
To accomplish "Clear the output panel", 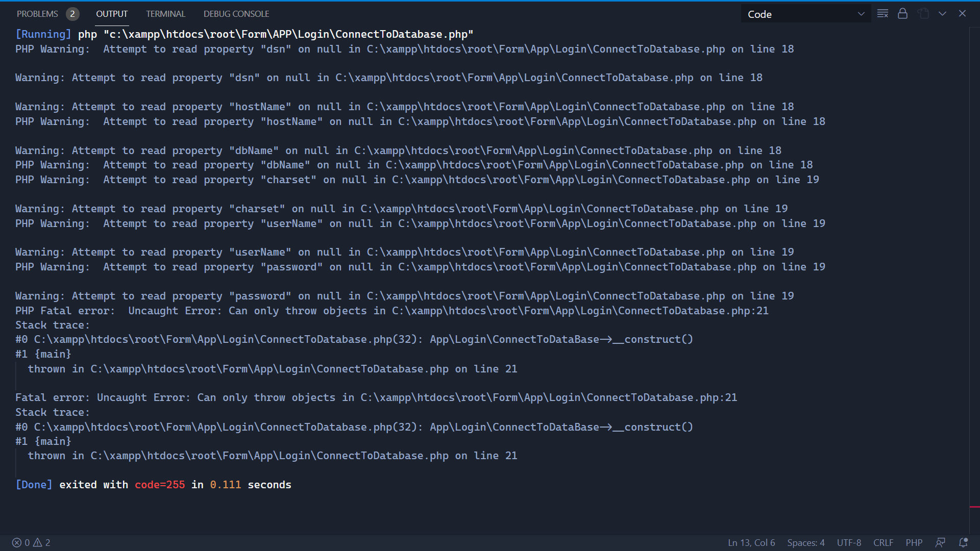I will (x=883, y=14).
